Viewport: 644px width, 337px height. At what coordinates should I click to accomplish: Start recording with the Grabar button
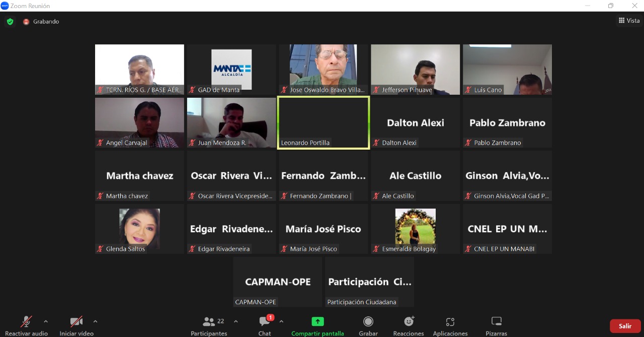pos(368,325)
